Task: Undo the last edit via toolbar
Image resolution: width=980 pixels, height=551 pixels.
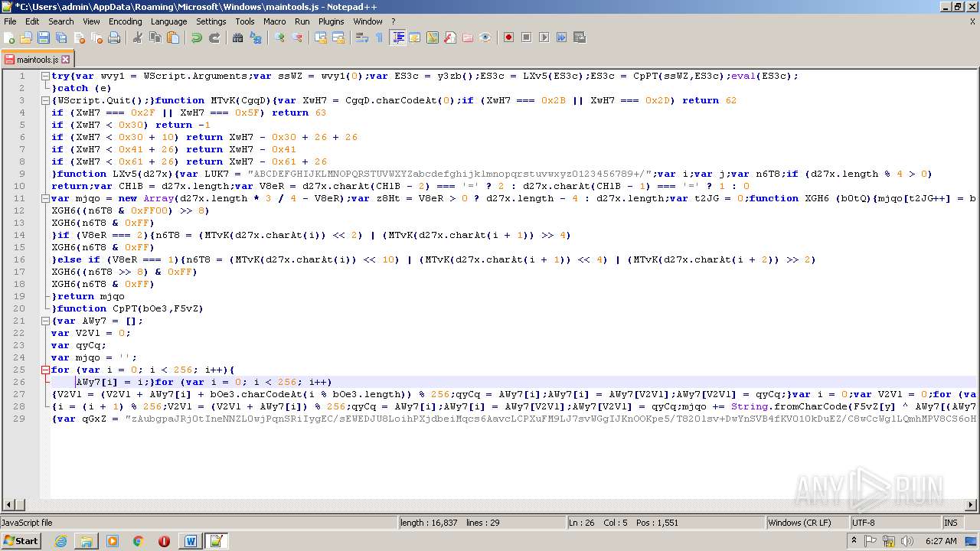Action: [x=197, y=37]
